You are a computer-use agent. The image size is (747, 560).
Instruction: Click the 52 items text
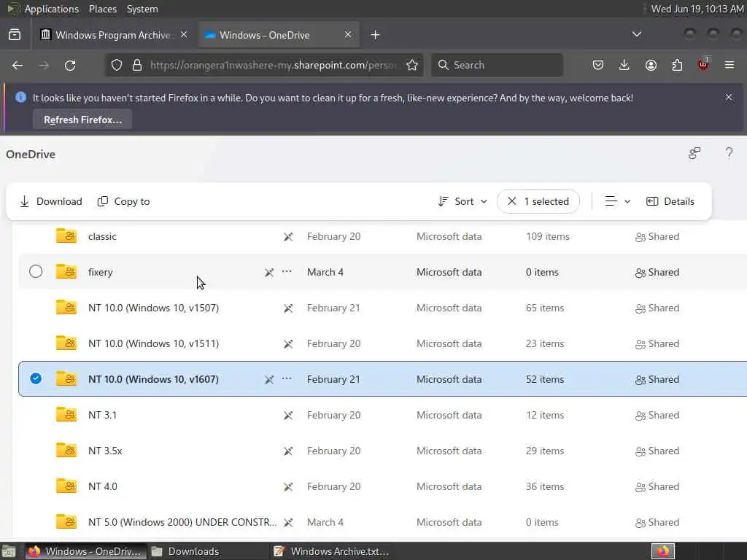[545, 379]
